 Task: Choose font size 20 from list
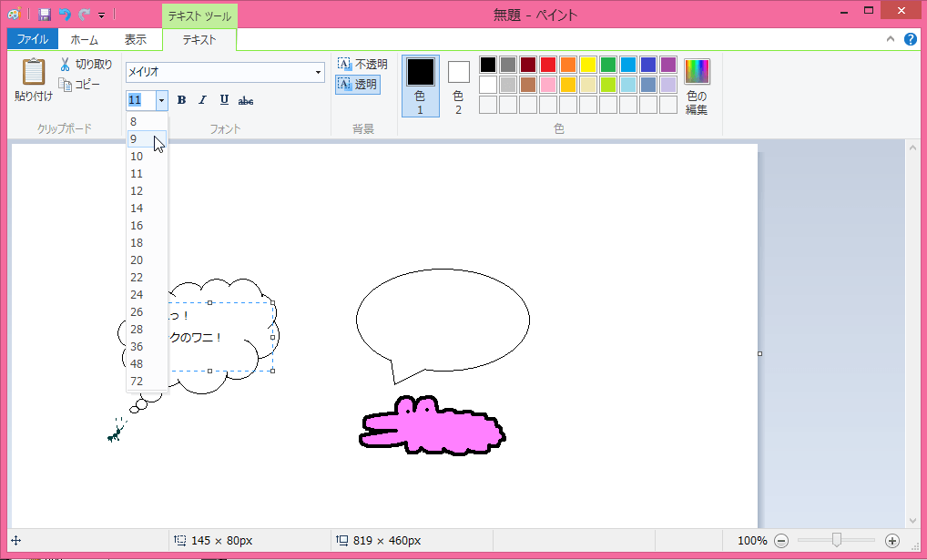tap(147, 260)
